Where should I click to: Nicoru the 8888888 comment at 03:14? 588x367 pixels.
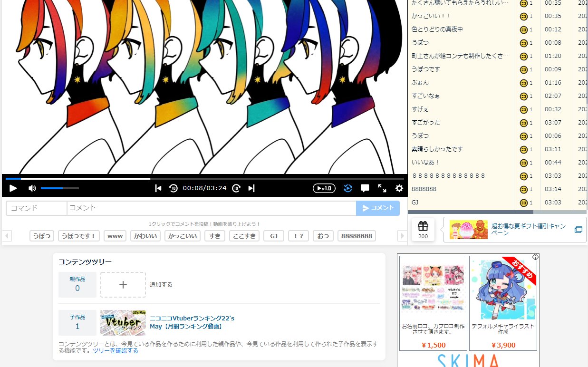click(x=523, y=189)
